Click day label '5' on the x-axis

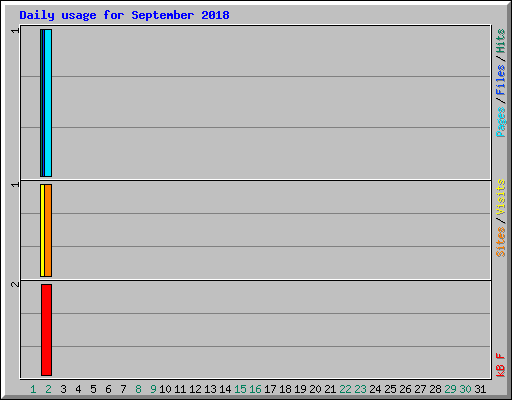coord(93,389)
